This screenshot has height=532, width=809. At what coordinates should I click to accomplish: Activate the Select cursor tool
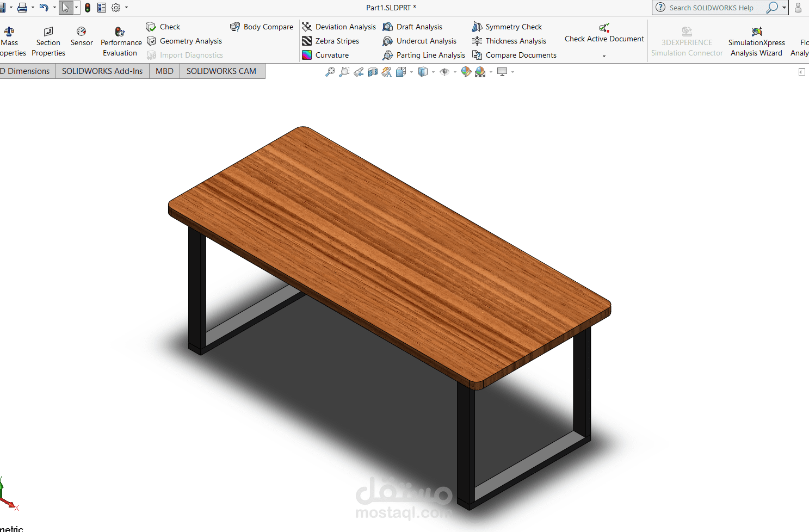coord(66,8)
